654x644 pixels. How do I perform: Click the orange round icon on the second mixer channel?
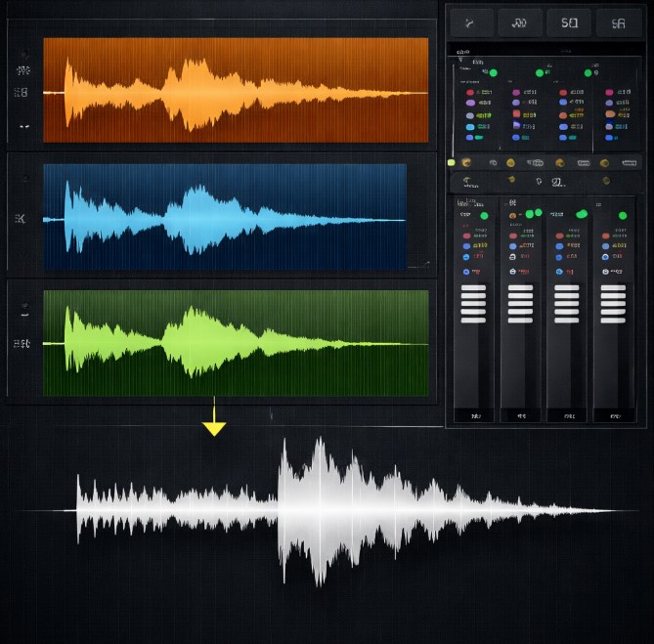pos(512,216)
